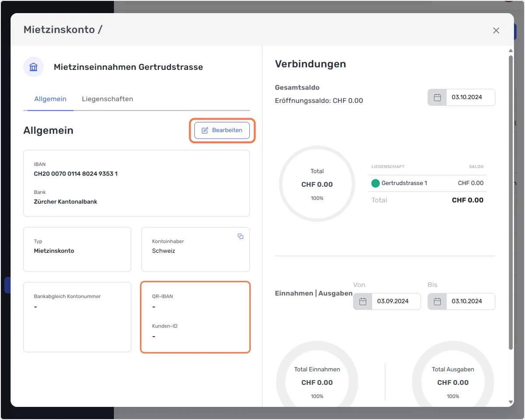525x420 pixels.
Task: Click Typ value Mietzinskonto
Action: 54,251
